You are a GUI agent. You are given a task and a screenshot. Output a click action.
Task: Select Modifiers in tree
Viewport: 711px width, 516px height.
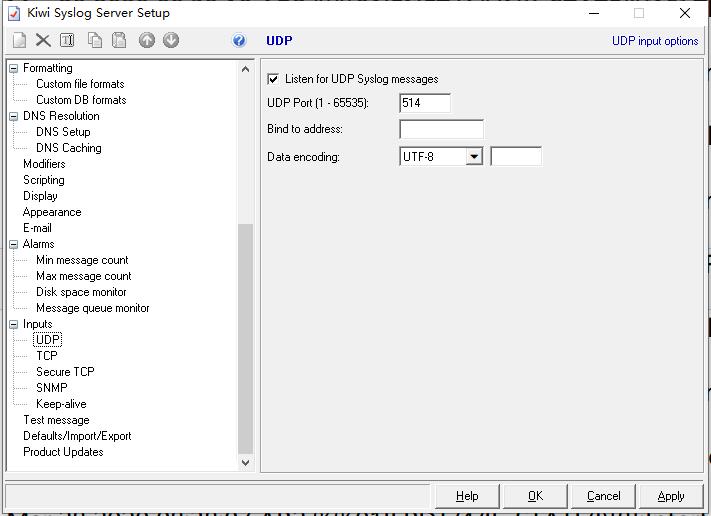pos(44,164)
